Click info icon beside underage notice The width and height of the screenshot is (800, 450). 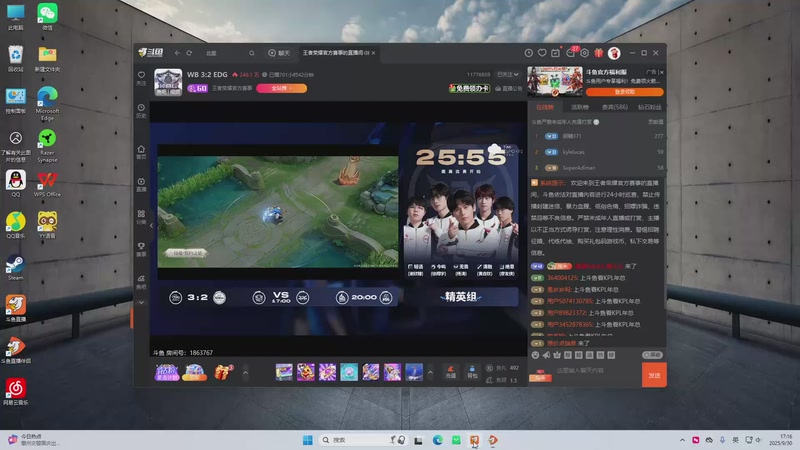(x=596, y=122)
